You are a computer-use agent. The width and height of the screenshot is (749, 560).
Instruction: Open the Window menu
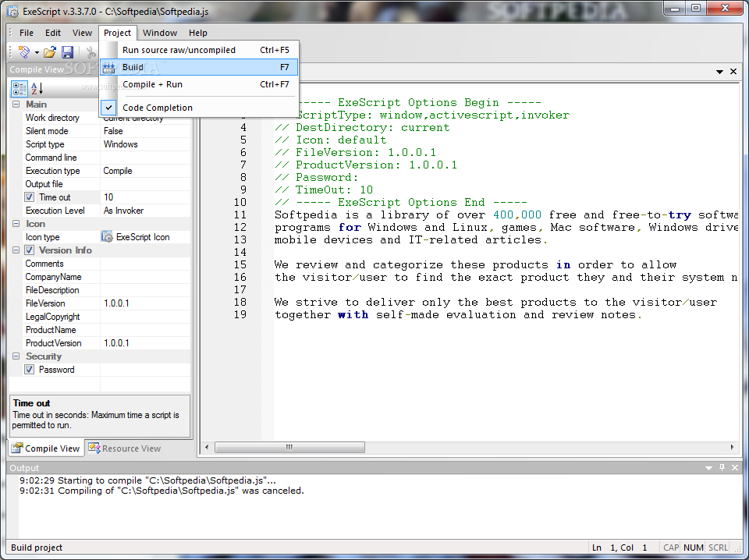pos(159,33)
